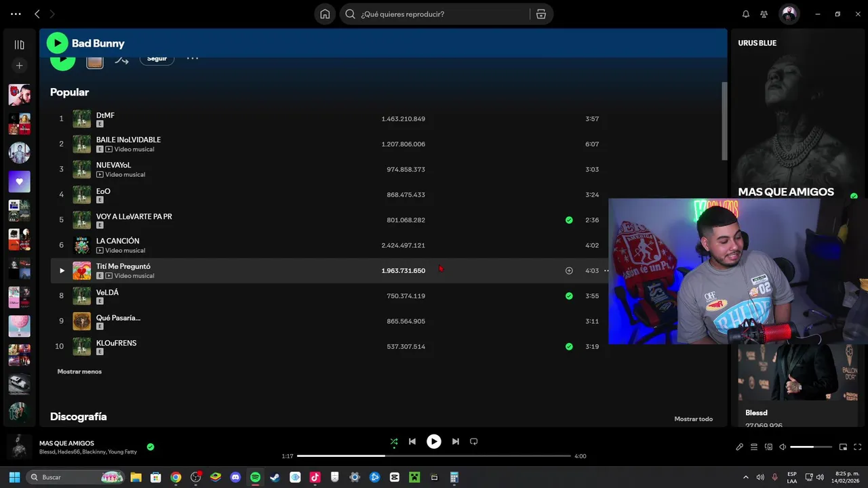
Task: Open Windows Start menu
Action: click(14, 477)
